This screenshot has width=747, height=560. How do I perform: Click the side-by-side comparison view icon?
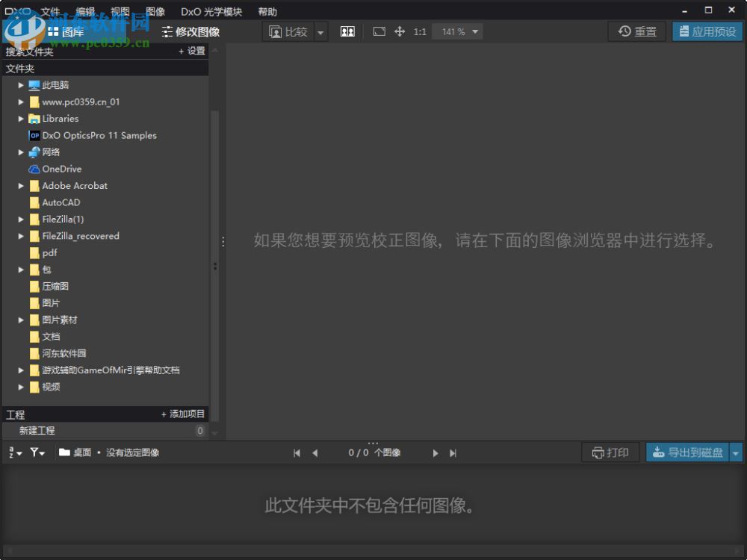coord(347,31)
